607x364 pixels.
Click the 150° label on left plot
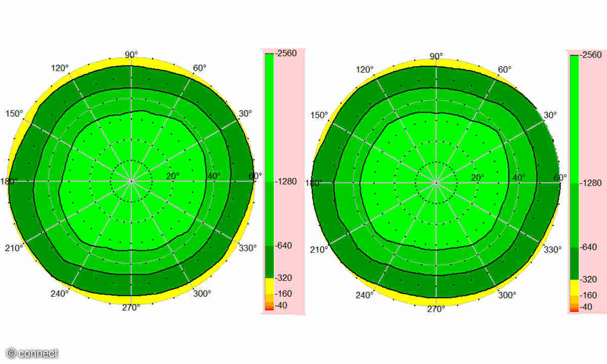[15, 114]
